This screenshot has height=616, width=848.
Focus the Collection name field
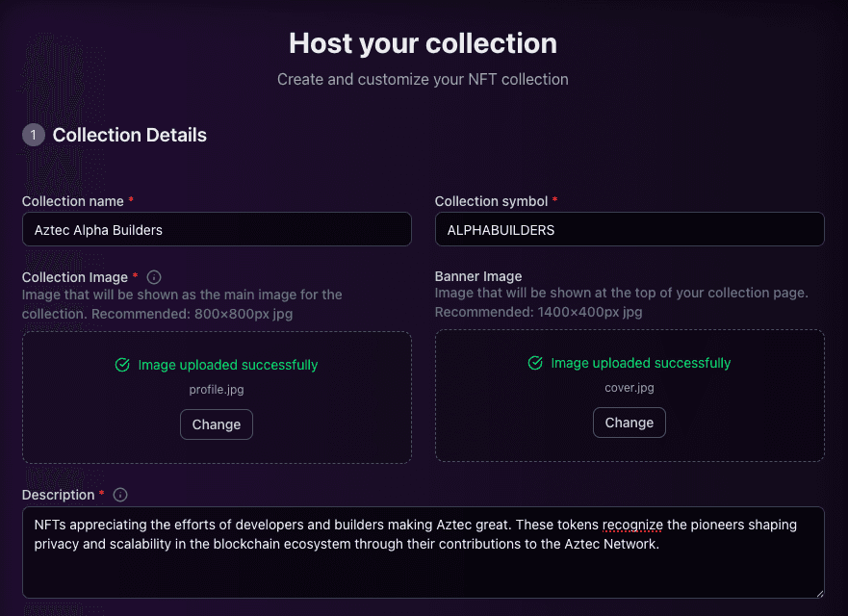click(x=217, y=229)
